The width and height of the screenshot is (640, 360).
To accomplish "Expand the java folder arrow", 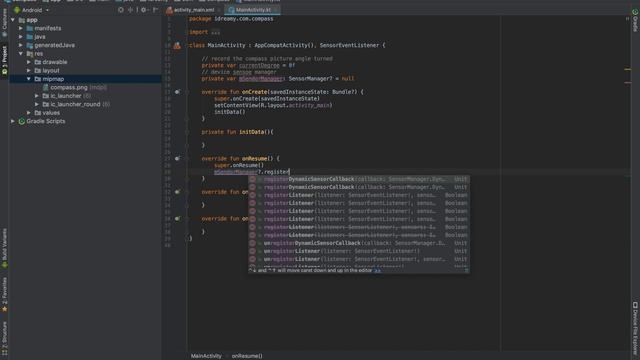I will tap(21, 37).
